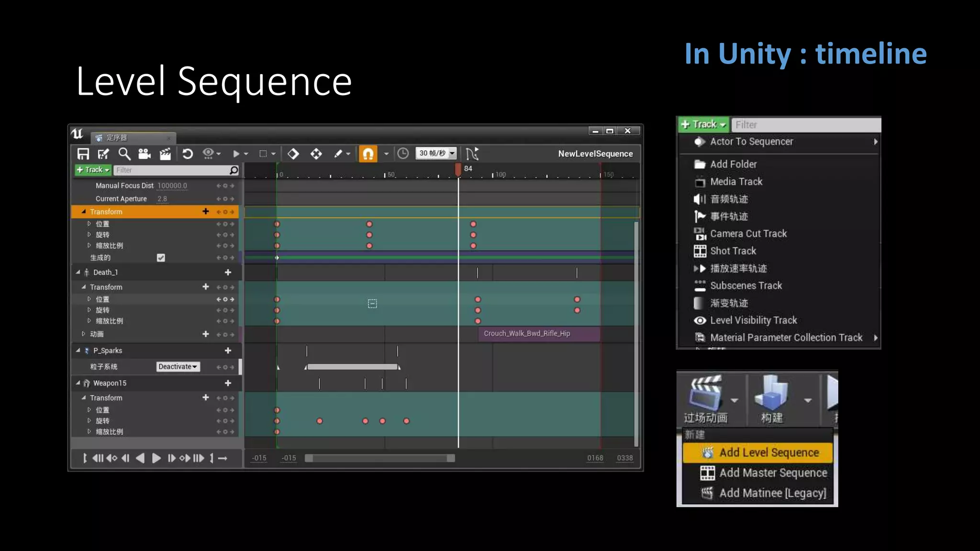Viewport: 980px width, 551px height.
Task: Click the four-diamond auto-key icon
Action: tap(316, 154)
